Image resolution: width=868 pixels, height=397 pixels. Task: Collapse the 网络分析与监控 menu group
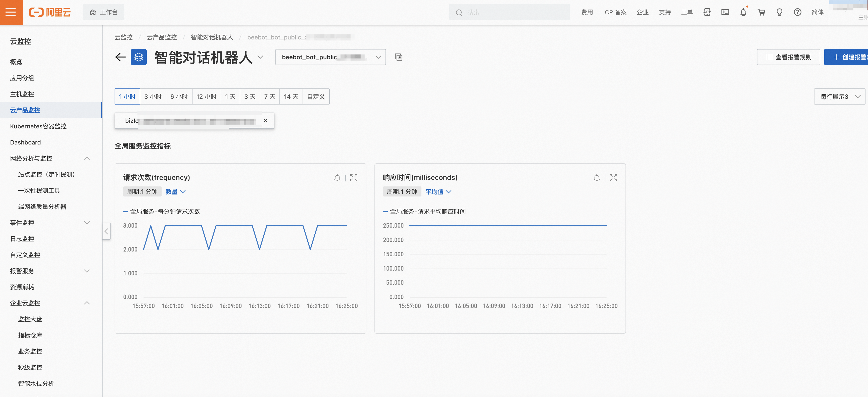pos(87,158)
